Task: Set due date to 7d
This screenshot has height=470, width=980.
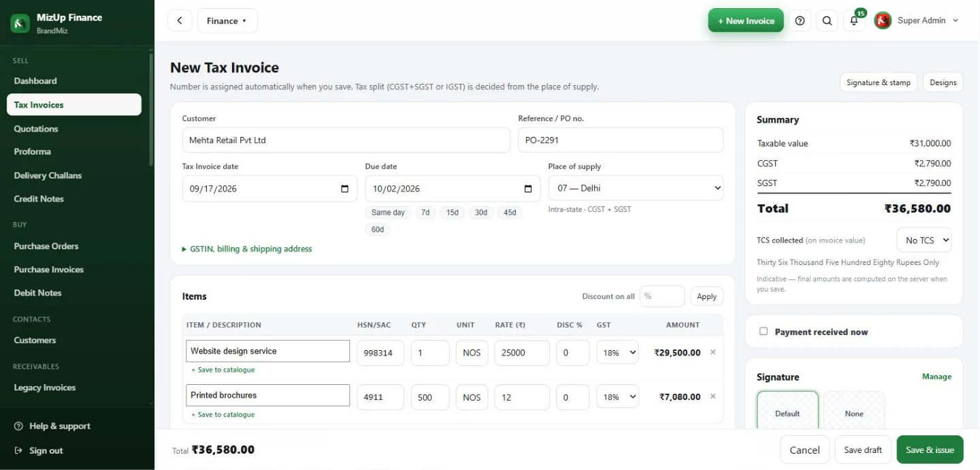Action: [425, 213]
